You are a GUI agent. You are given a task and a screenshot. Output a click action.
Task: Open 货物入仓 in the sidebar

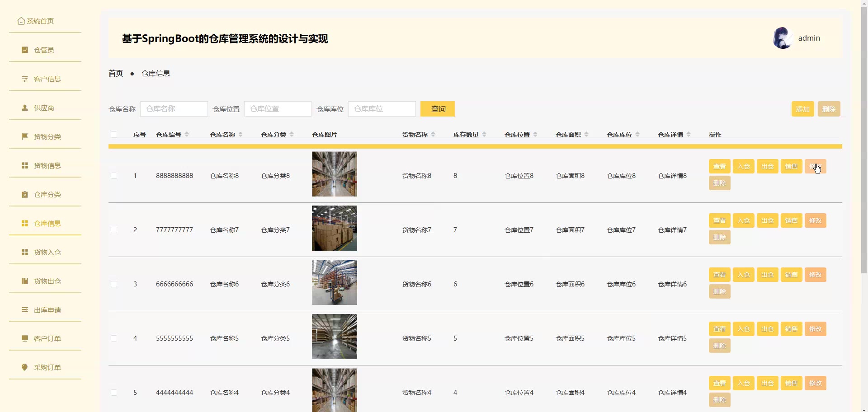point(47,253)
